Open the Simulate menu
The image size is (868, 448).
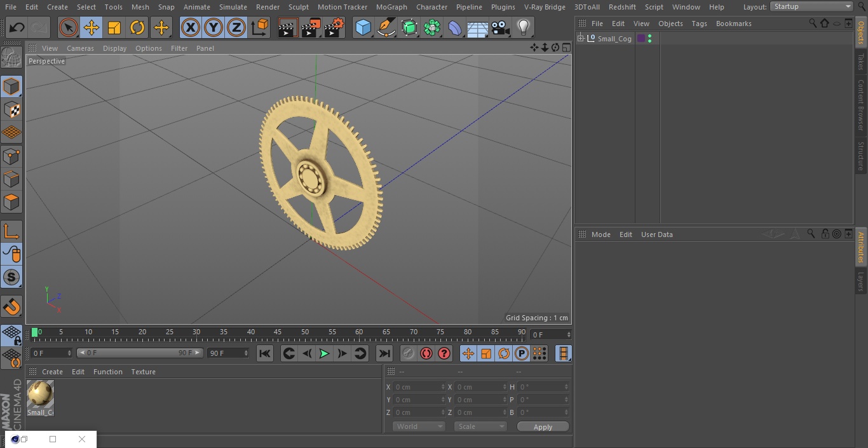(233, 7)
